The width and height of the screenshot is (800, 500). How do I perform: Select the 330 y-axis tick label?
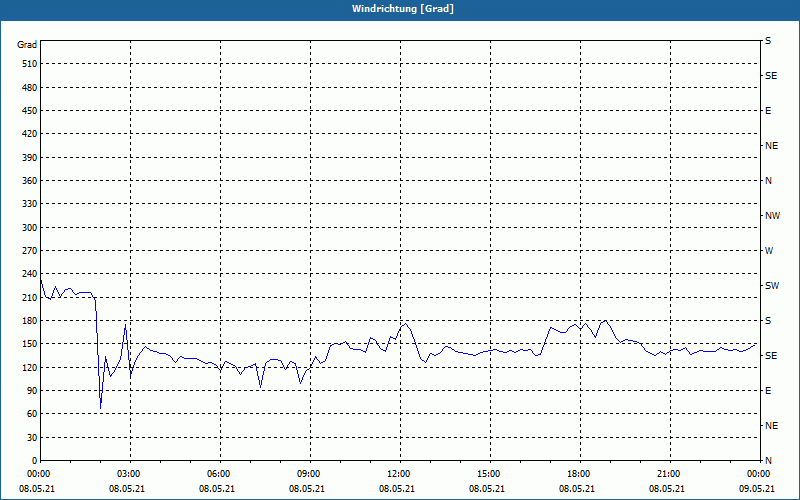pyautogui.click(x=30, y=204)
